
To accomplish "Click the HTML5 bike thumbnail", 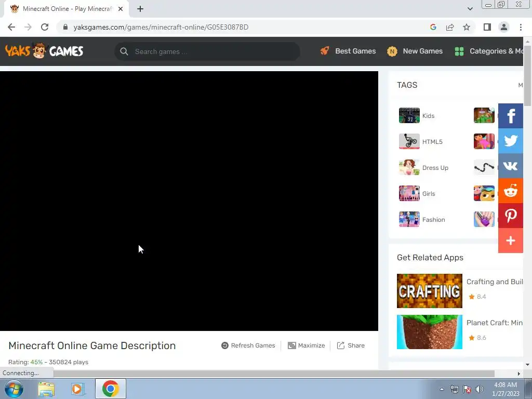I will click(409, 141).
